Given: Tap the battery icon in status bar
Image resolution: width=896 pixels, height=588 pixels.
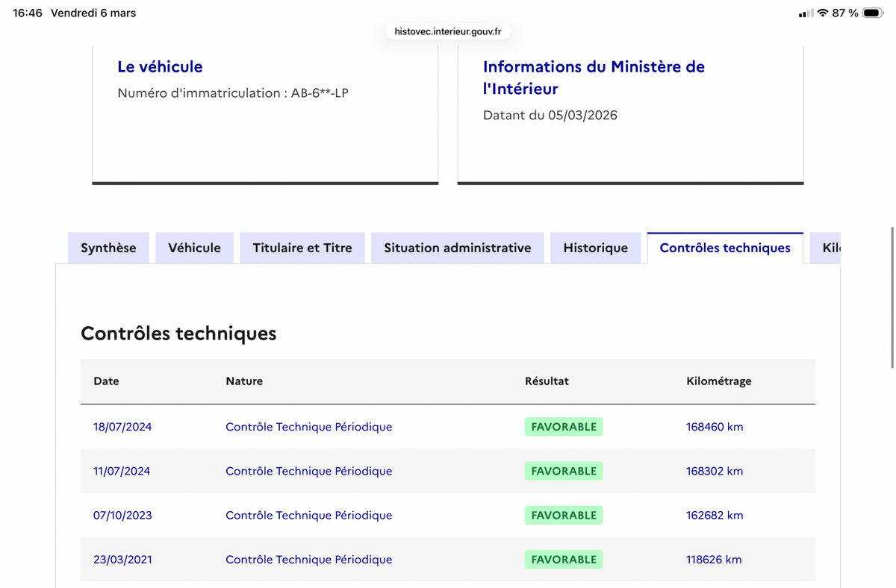Looking at the screenshot, I should pos(873,13).
